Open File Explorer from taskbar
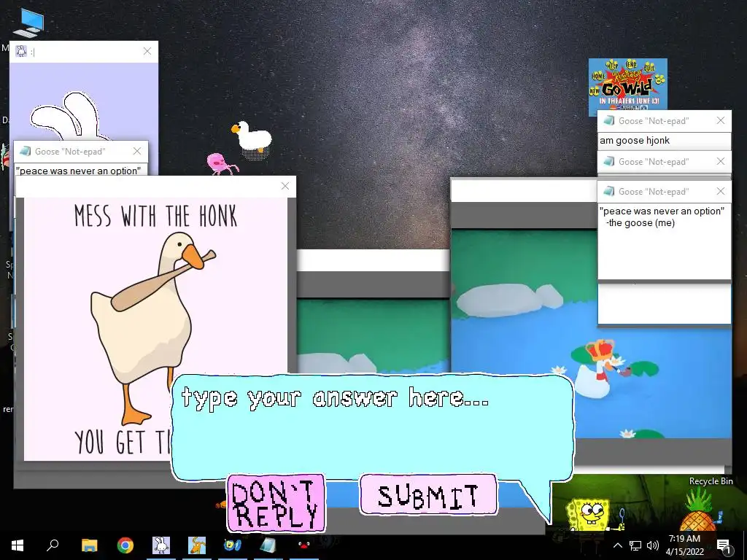The width and height of the screenshot is (747, 560). click(x=89, y=545)
